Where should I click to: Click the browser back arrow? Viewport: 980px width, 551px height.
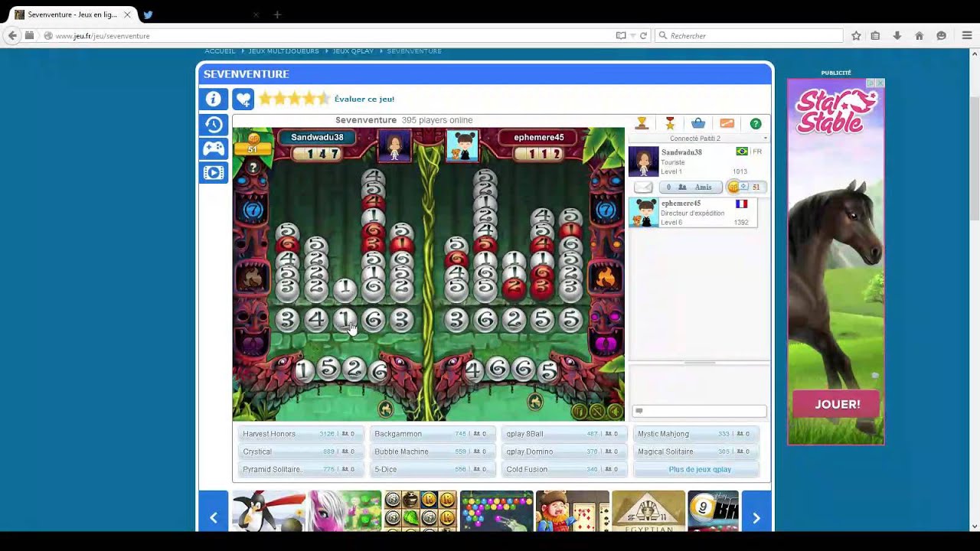tap(12, 35)
